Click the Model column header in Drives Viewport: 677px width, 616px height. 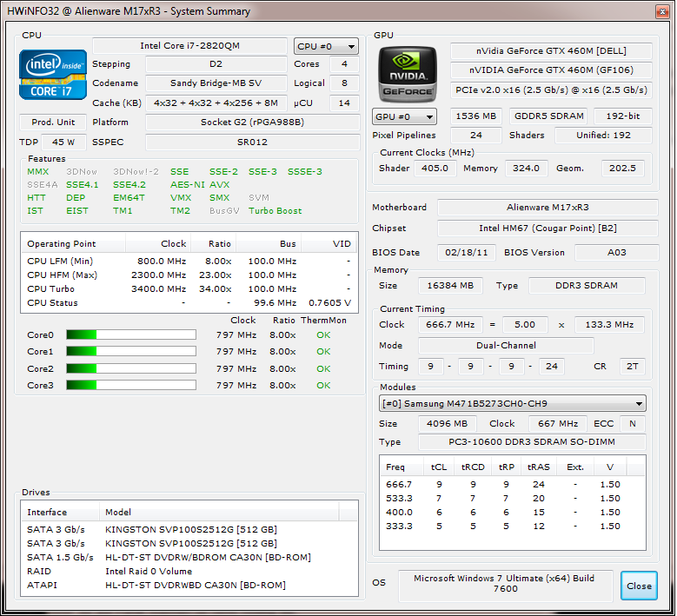[x=219, y=512]
